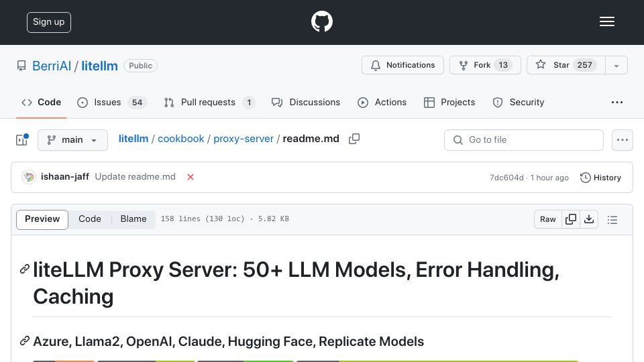The width and height of the screenshot is (644, 362).
Task: View the failed checks red X status
Action: click(191, 177)
